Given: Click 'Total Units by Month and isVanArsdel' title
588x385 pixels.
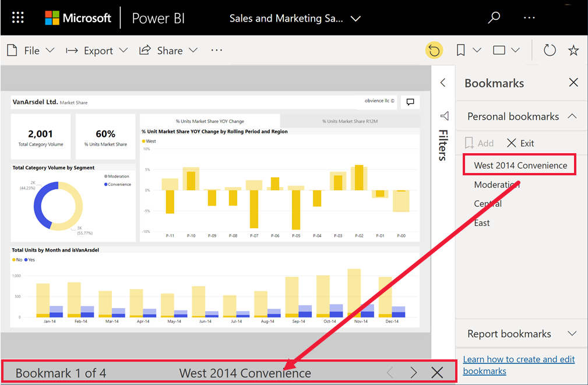Looking at the screenshot, I should 55,250.
